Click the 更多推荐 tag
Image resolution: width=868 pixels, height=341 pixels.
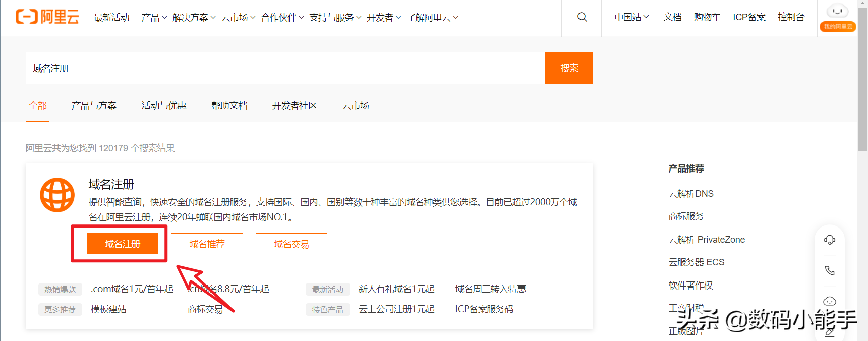tap(60, 310)
